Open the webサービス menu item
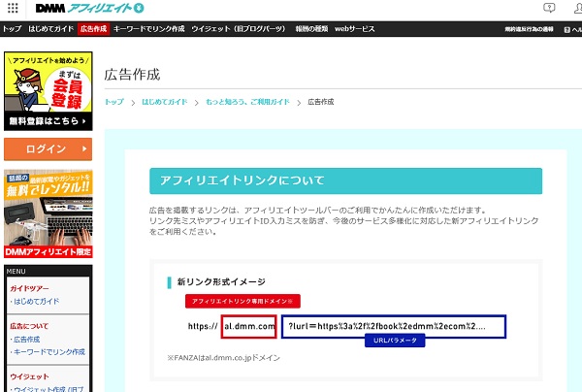Image resolution: width=582 pixels, height=392 pixels. coord(354,29)
